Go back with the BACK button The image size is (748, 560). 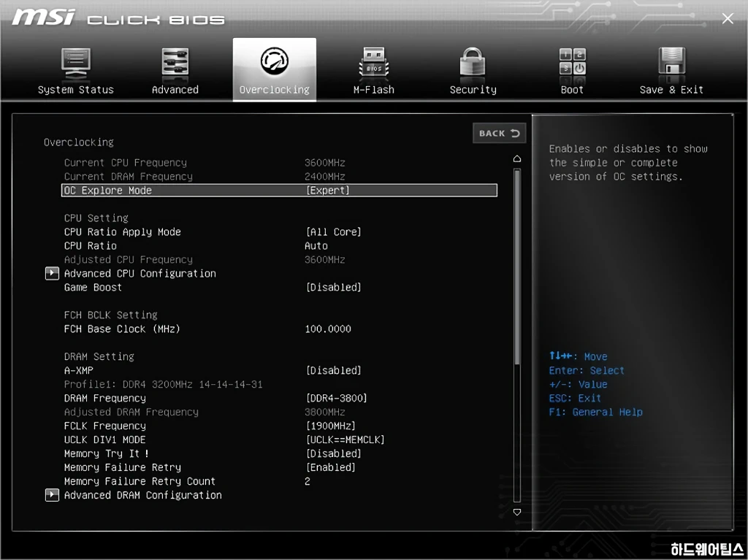(x=499, y=133)
